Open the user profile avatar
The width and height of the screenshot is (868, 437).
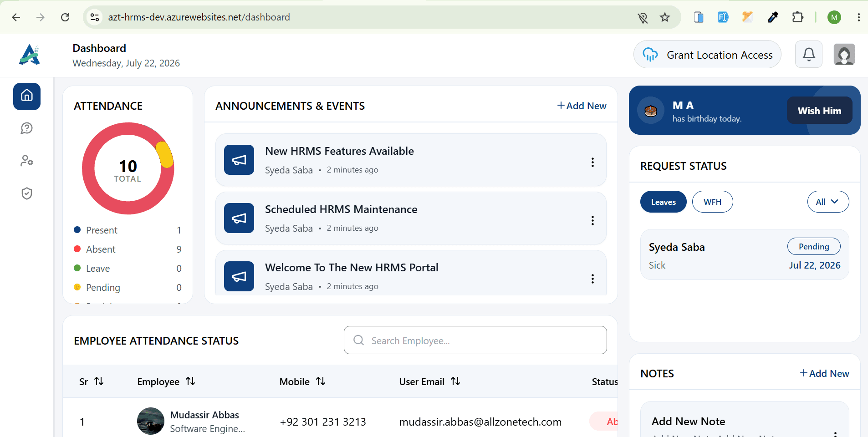pos(844,55)
